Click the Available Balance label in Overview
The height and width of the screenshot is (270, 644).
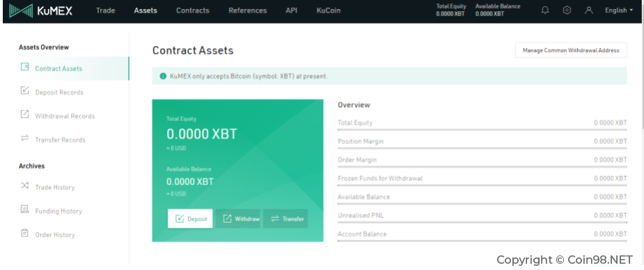click(x=363, y=197)
